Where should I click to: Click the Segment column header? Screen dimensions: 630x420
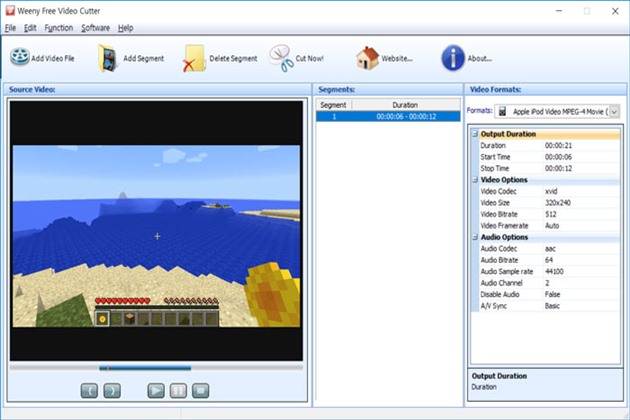[333, 105]
